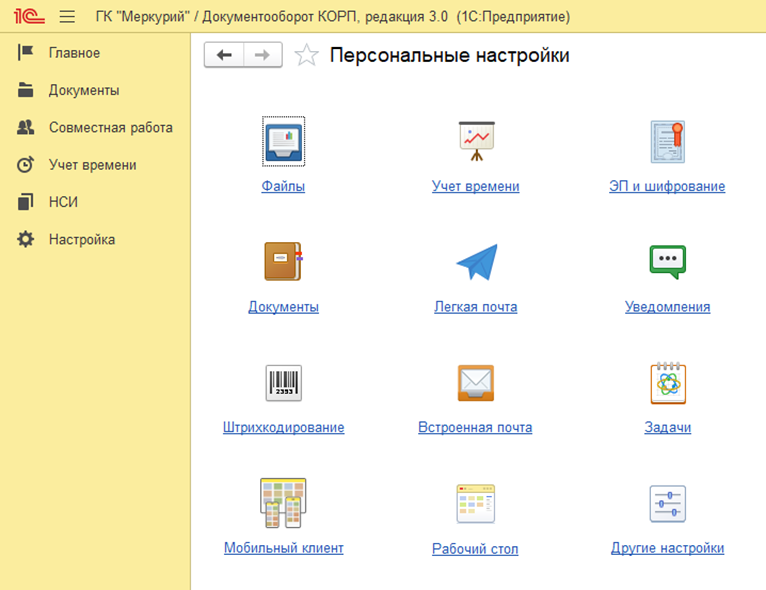The image size is (766, 590).
Task: Add page to favorites with the star
Action: click(306, 55)
